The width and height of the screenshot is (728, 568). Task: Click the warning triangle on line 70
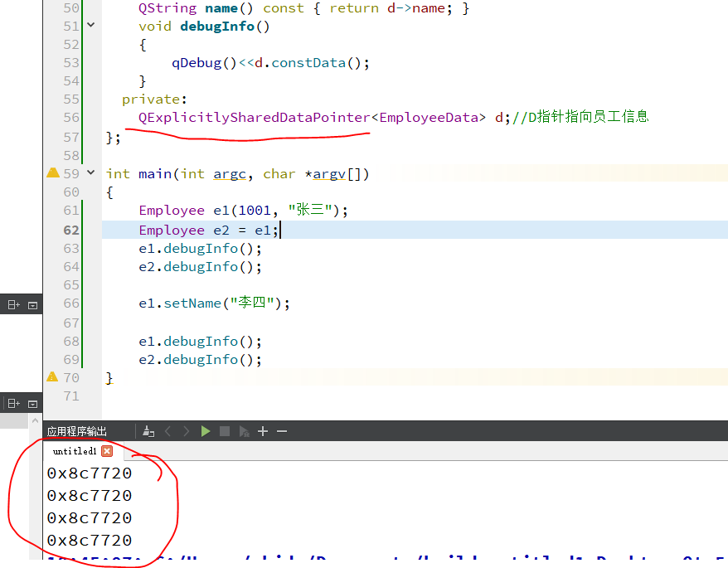click(52, 376)
